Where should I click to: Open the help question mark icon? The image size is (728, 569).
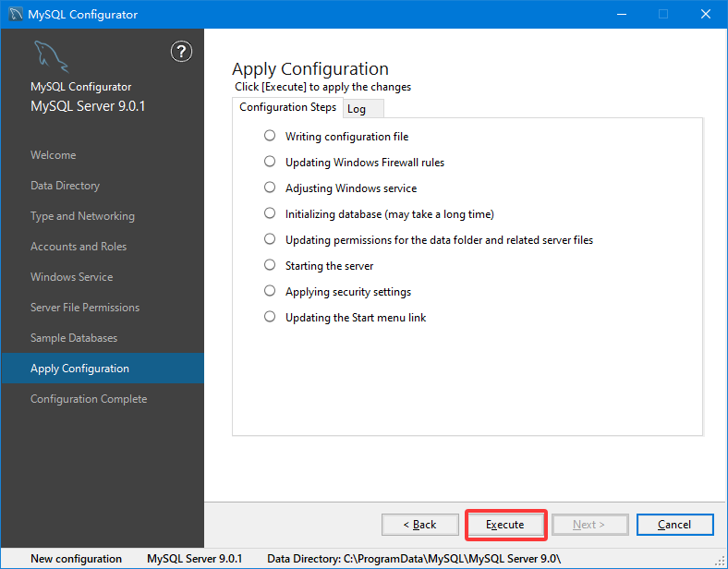(x=181, y=52)
